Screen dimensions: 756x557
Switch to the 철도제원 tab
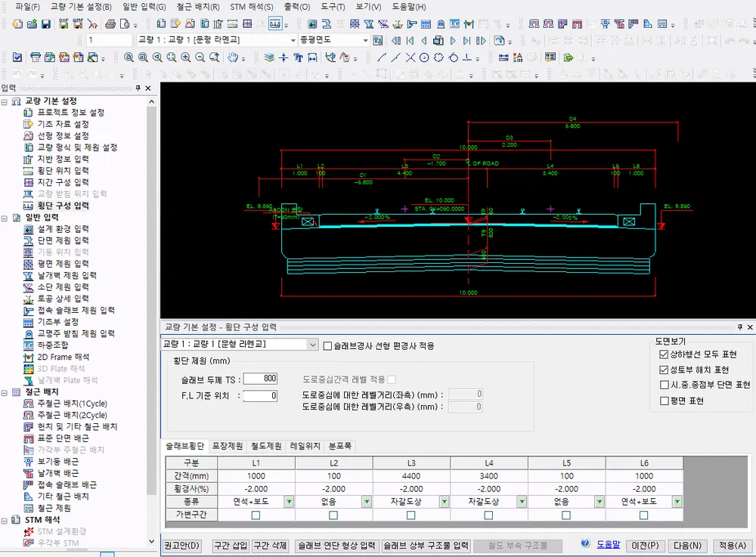[266, 446]
